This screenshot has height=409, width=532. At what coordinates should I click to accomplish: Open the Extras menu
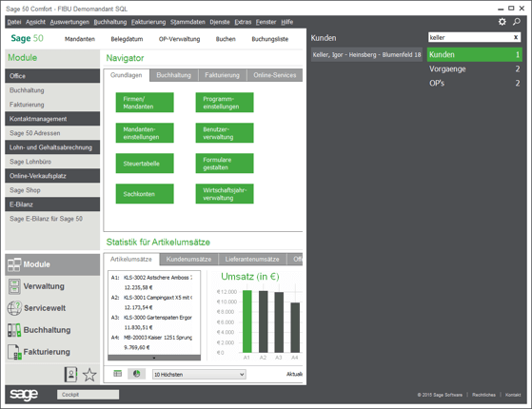coord(243,22)
